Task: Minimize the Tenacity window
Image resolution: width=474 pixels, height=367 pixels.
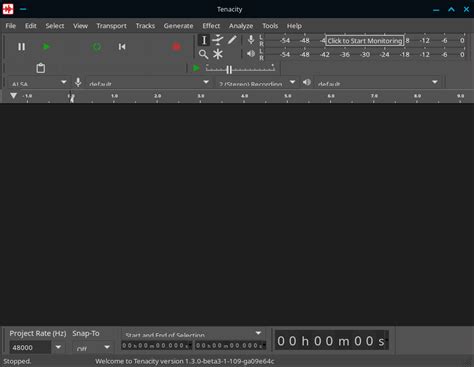Action: 436,9
